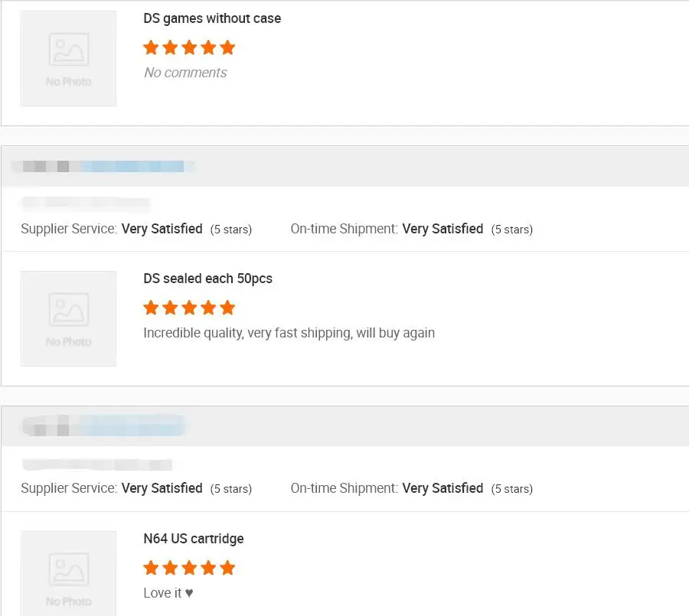Click third star under DS sealed each 50pcs
Image resolution: width=689 pixels, height=616 pixels.
(189, 308)
